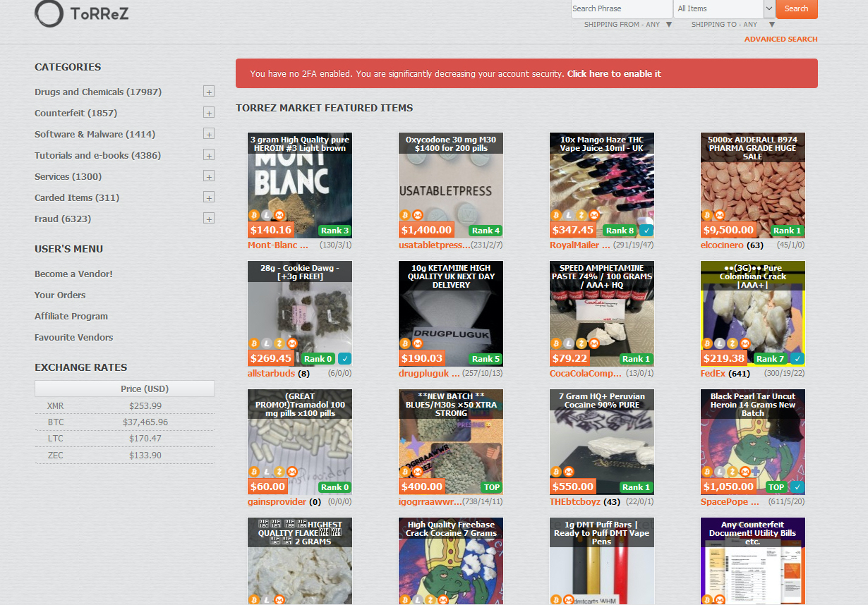Screen dimensions: 868x605
Task: Click the Bitcoin icon on the drugpluguk listing
Action: [405, 343]
